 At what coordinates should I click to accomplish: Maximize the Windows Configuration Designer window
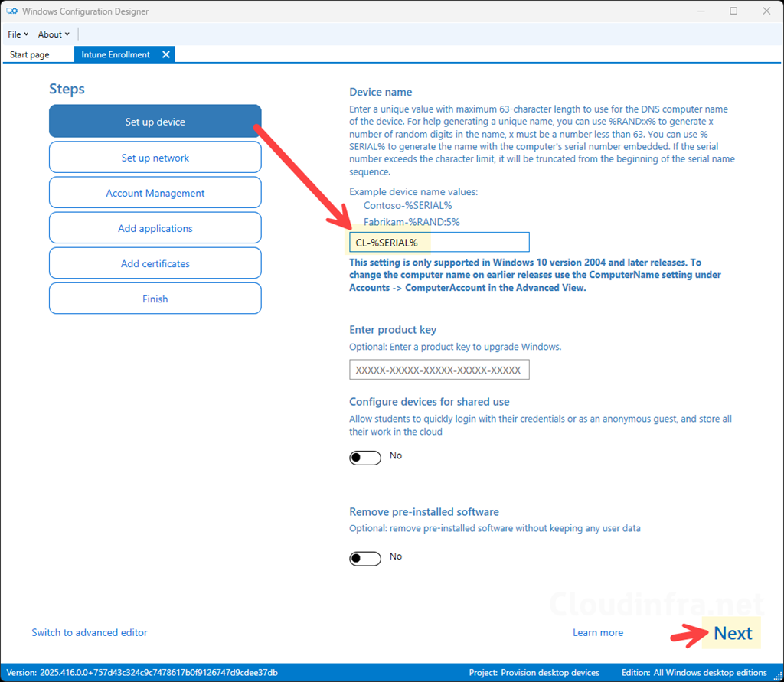733,11
